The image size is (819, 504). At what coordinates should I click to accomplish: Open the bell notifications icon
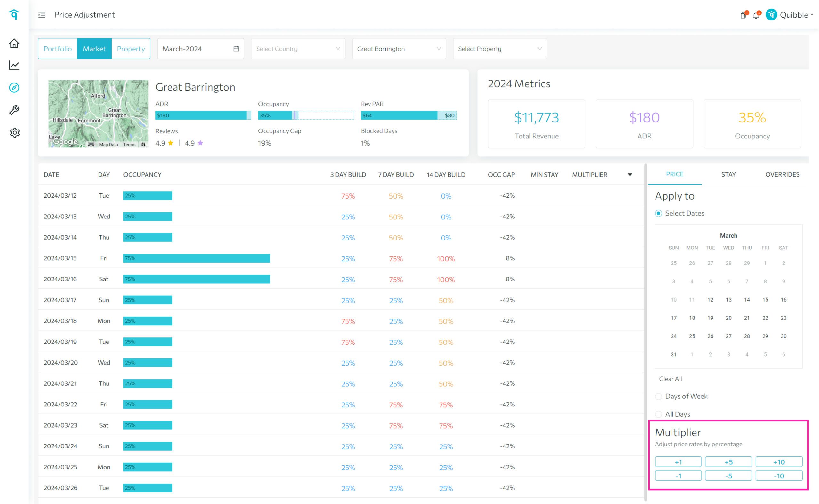click(756, 15)
